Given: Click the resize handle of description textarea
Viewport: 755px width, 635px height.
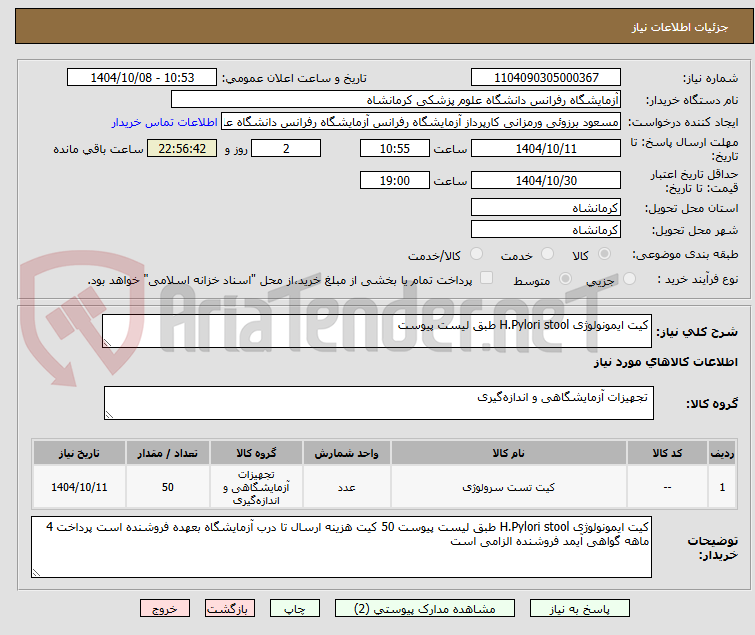Looking at the screenshot, I should (x=107, y=342).
